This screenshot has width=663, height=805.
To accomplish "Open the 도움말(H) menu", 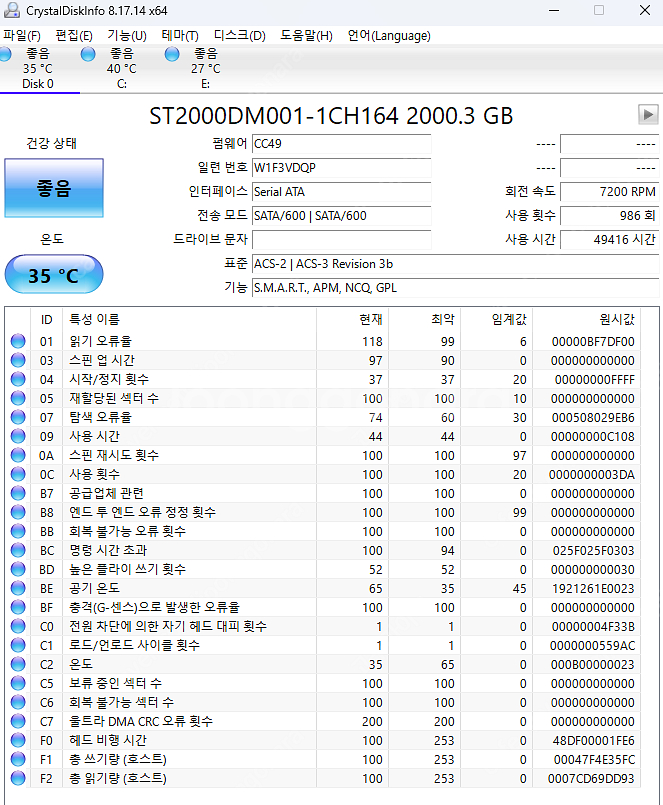I will (306, 36).
